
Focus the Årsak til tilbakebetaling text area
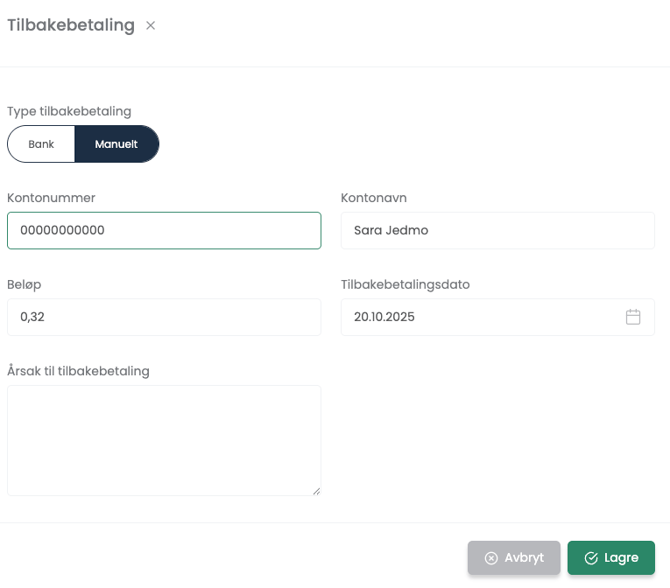pyautogui.click(x=164, y=440)
